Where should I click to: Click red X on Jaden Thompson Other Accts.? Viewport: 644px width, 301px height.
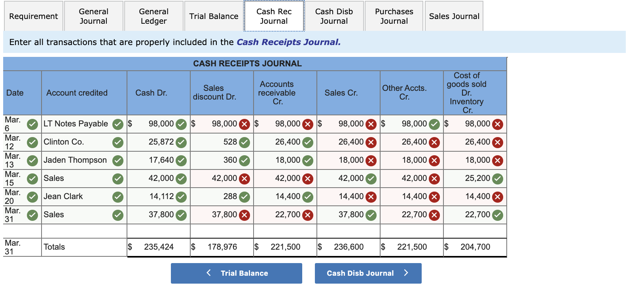(434, 161)
